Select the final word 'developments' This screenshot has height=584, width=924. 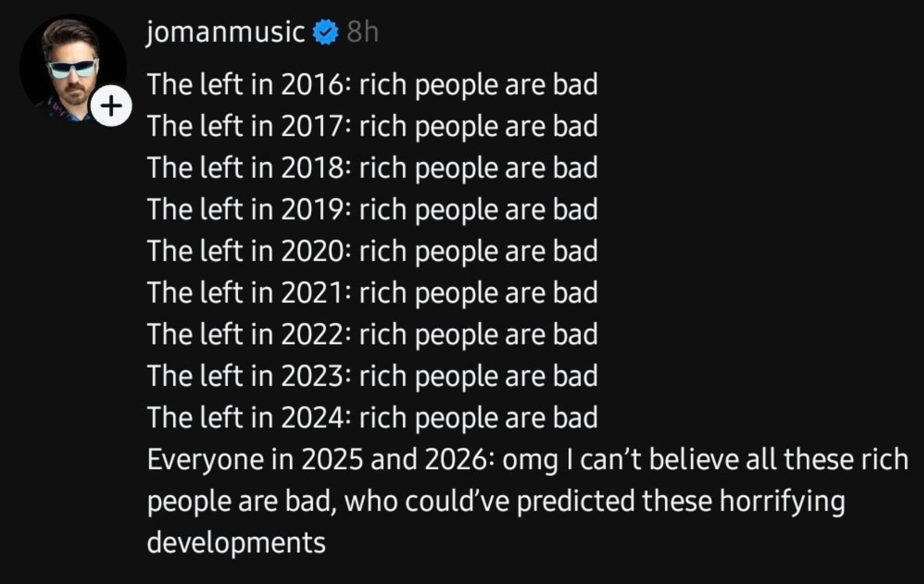236,543
